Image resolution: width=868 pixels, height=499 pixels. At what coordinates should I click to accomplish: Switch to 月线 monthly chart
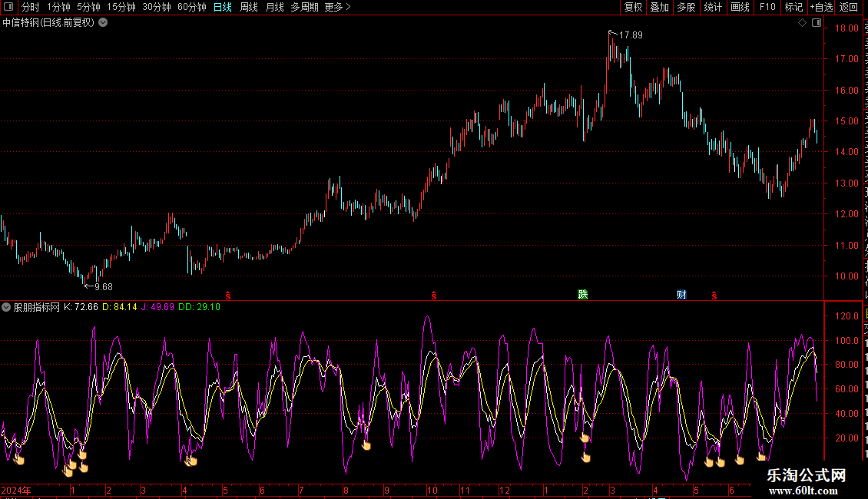274,7
